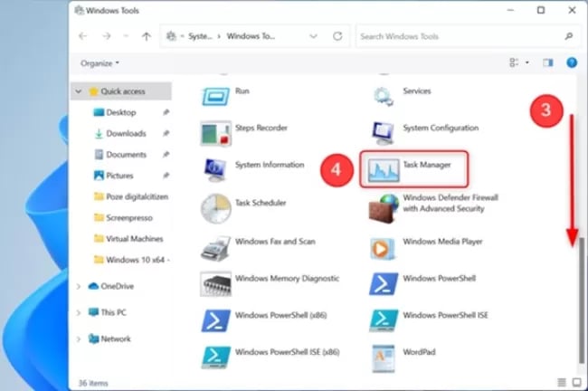Switch to large icons view in status bar
The width and height of the screenshot is (588, 391).
coord(577,382)
